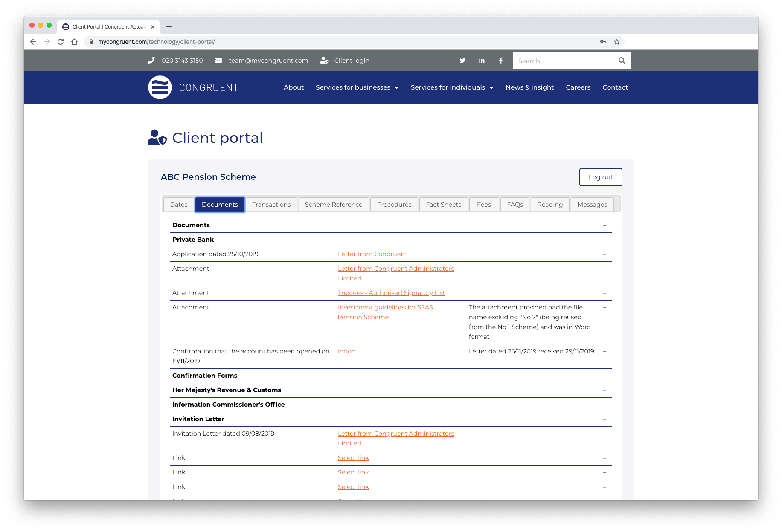
Task: Switch to the Transactions tab
Action: click(271, 205)
